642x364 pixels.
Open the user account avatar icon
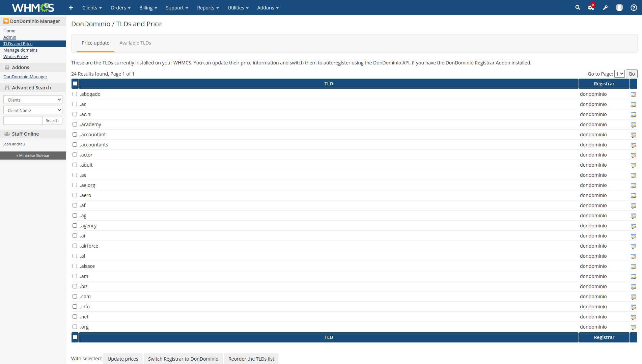[619, 7]
